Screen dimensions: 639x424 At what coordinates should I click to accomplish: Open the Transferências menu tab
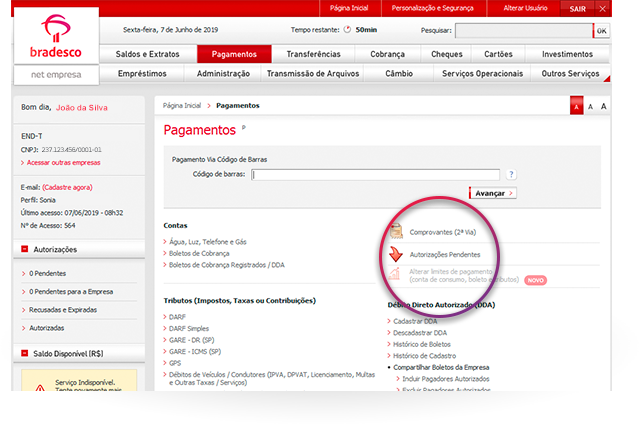(313, 54)
